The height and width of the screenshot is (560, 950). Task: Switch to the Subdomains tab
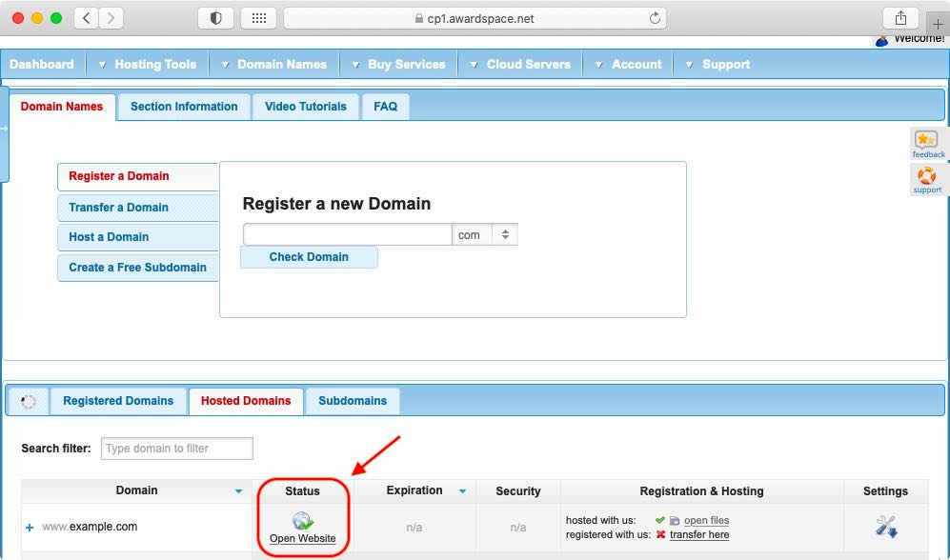tap(353, 401)
